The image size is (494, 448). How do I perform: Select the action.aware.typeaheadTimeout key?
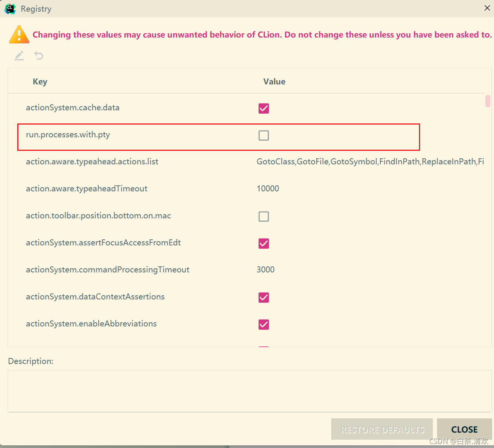tap(87, 189)
